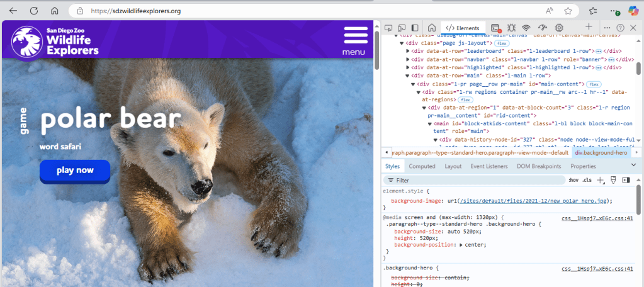
Task: Expand the navbar div tree node
Action: (x=408, y=59)
